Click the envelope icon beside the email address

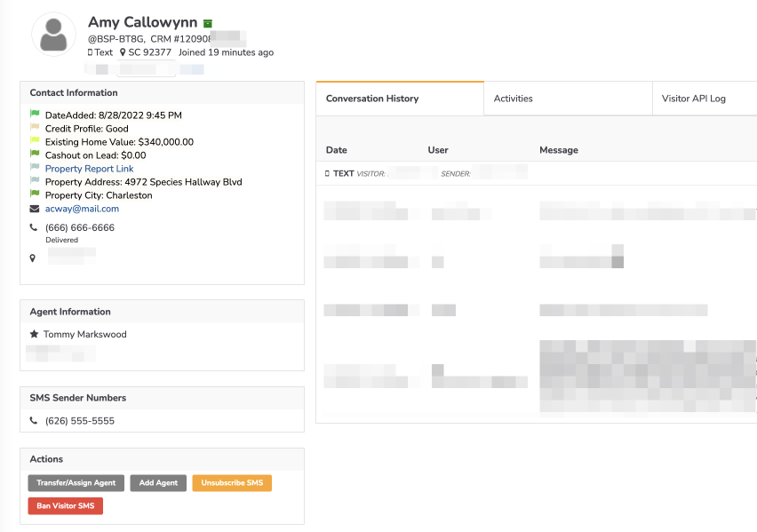(35, 209)
